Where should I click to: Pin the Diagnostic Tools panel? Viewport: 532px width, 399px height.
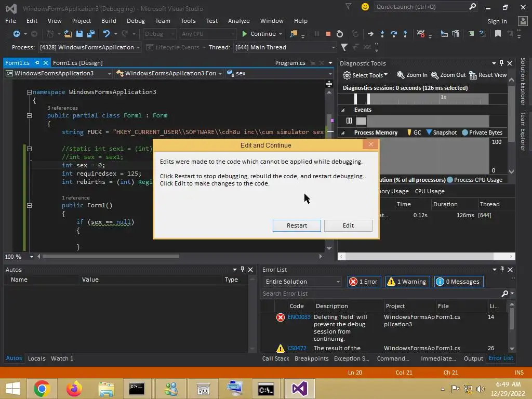click(501, 63)
